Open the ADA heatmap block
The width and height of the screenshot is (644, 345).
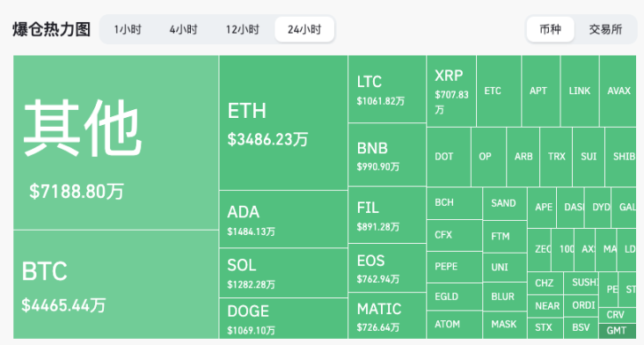(x=283, y=219)
